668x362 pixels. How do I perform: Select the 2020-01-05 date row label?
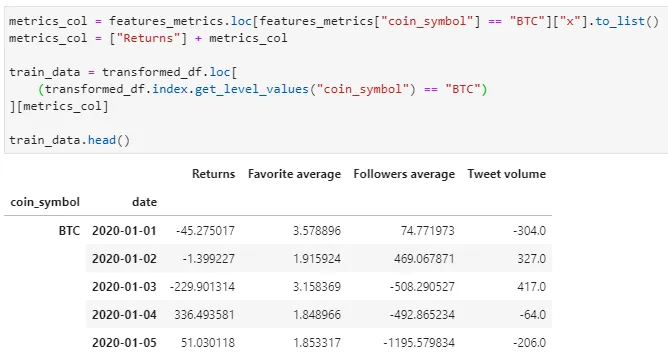pos(124,343)
